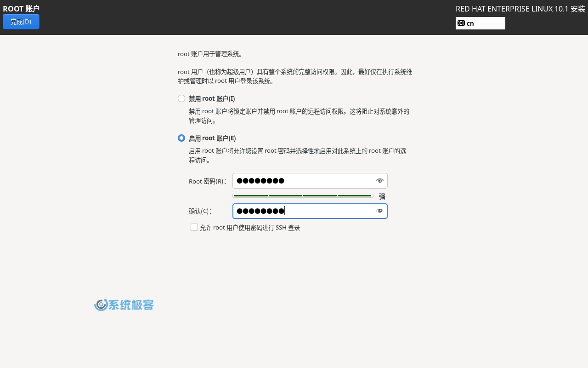
Task: Select 启用 root 账户 option
Action: 181,138
